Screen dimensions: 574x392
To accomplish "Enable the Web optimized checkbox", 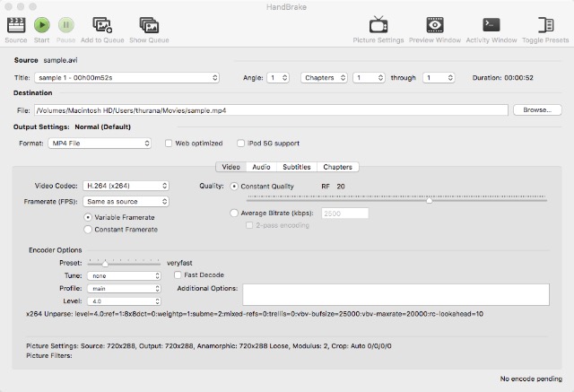I will click(x=170, y=143).
